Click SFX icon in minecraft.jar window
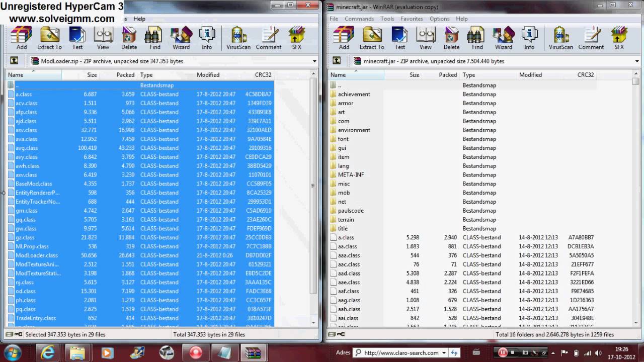 coord(619,38)
